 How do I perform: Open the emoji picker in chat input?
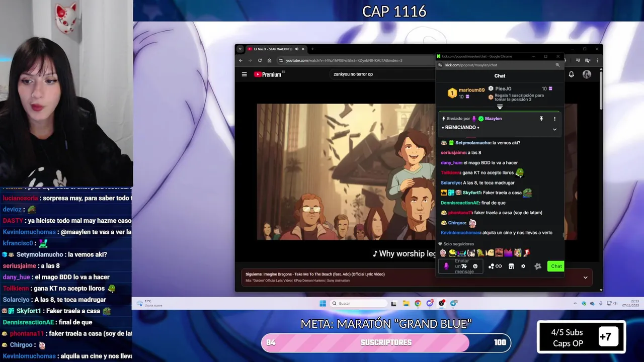tap(475, 266)
